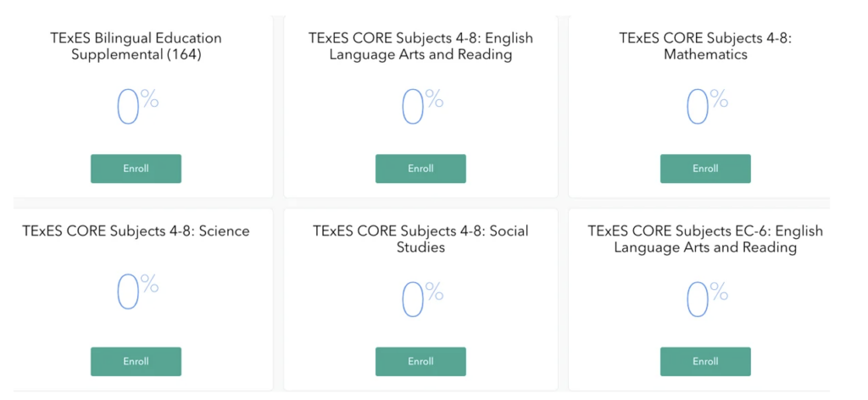Viewport: 868px width, 400px height.
Task: Click the 0% progress on EC-6 English card
Action: pyautogui.click(x=705, y=299)
